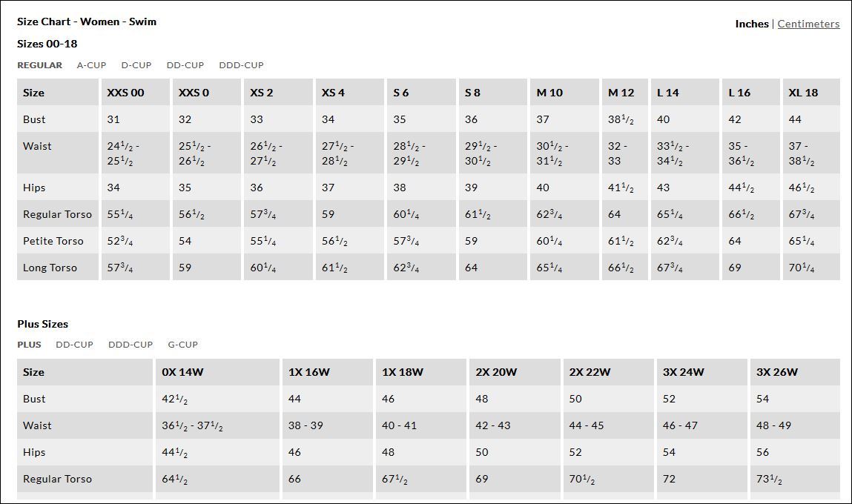Image resolution: width=852 pixels, height=504 pixels.
Task: Open the D-CUP size tab
Action: point(136,65)
